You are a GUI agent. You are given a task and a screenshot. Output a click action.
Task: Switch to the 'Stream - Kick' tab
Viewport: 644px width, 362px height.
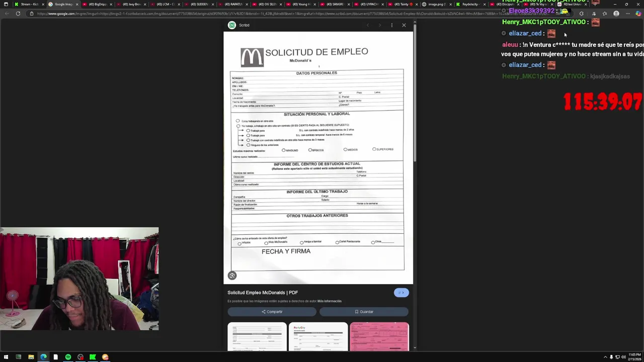(x=29, y=4)
